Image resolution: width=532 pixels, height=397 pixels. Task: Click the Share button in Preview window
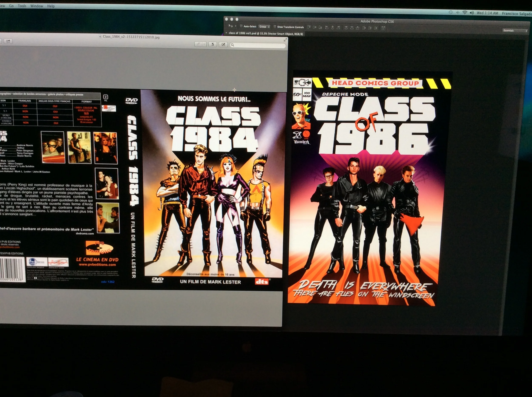8,41
